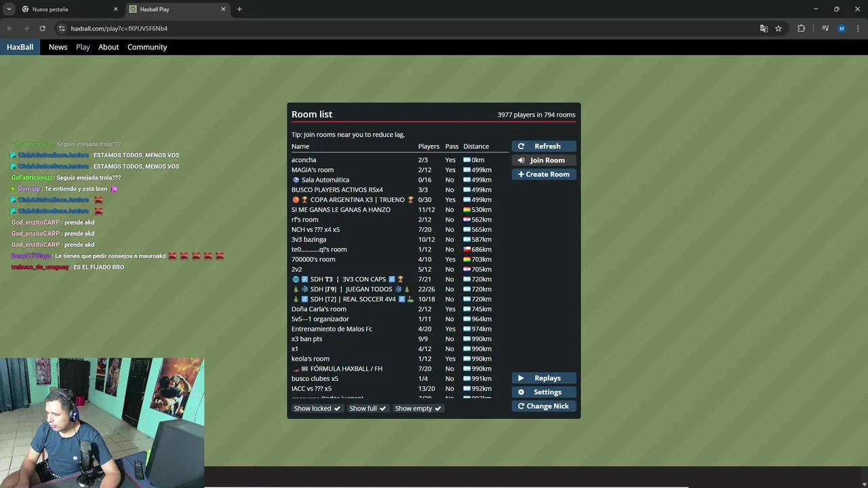Select Entrenamiento de Malos Fc room
The width and height of the screenshot is (868, 488).
(x=400, y=329)
